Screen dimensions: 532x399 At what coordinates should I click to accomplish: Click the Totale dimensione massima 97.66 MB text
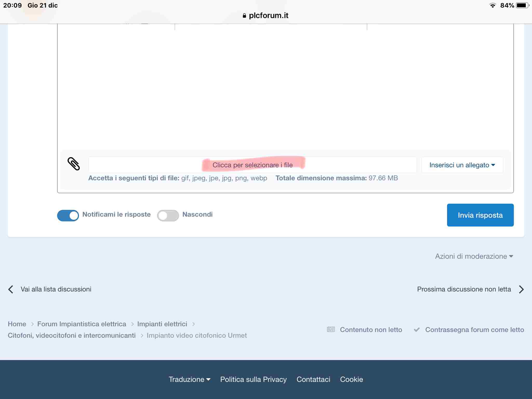[337, 178]
